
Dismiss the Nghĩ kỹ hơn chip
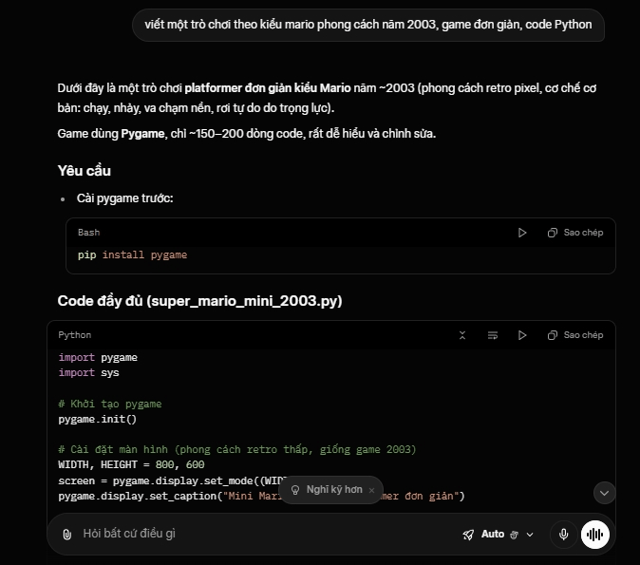pyautogui.click(x=372, y=490)
